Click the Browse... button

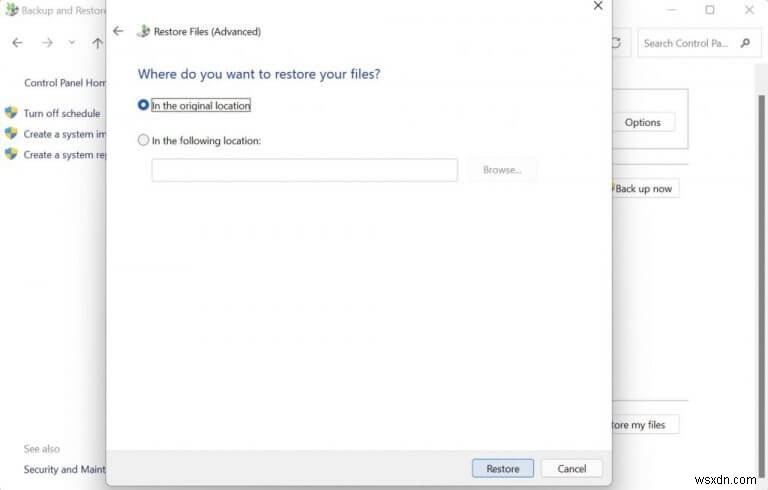click(x=502, y=170)
